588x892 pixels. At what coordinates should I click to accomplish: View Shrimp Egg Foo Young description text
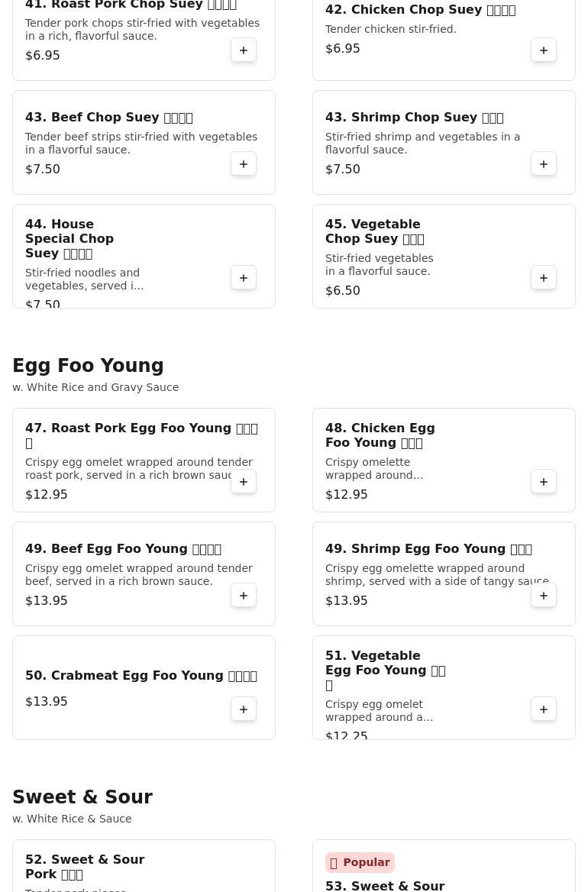(x=436, y=575)
